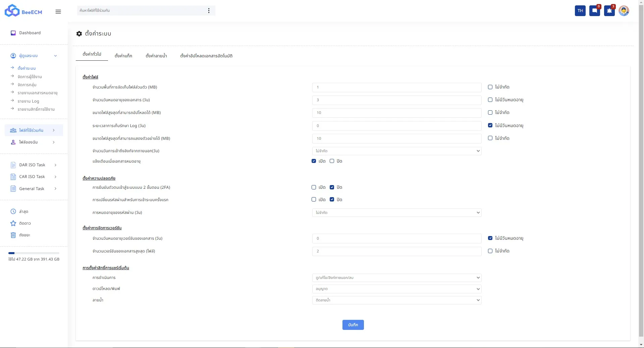
Task: Click the blue save button
Action: (353, 325)
